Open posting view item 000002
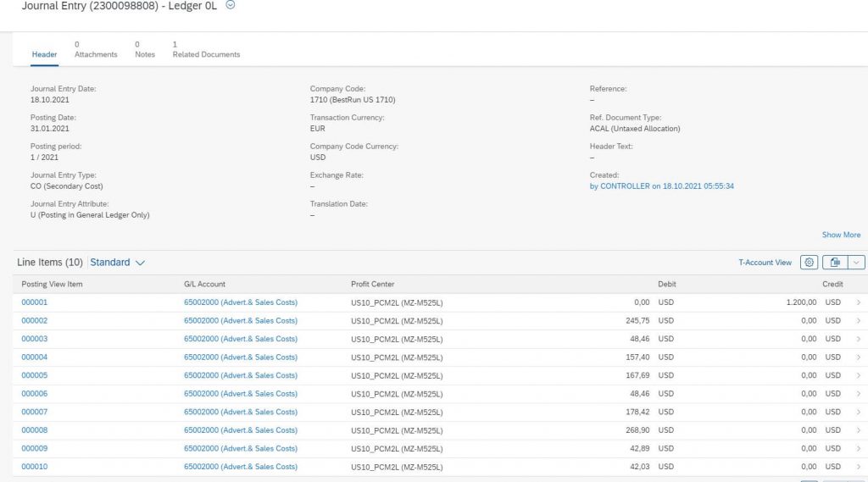This screenshot has width=868, height=482. (x=34, y=320)
